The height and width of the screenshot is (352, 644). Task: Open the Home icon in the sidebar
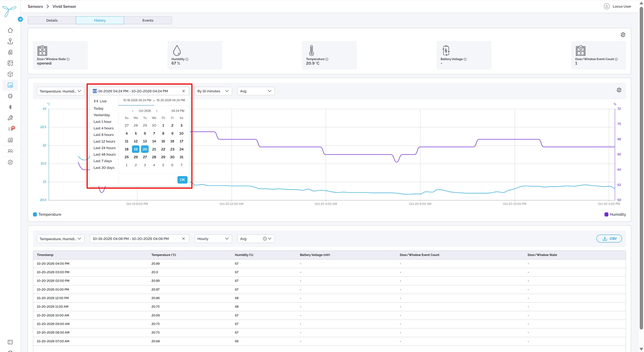(10, 30)
